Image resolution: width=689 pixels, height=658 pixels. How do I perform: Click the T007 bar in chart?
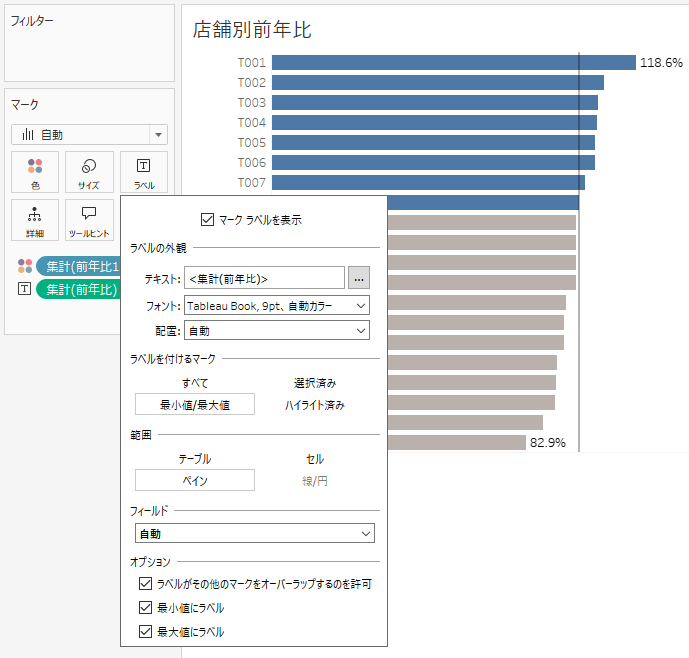tap(428, 182)
